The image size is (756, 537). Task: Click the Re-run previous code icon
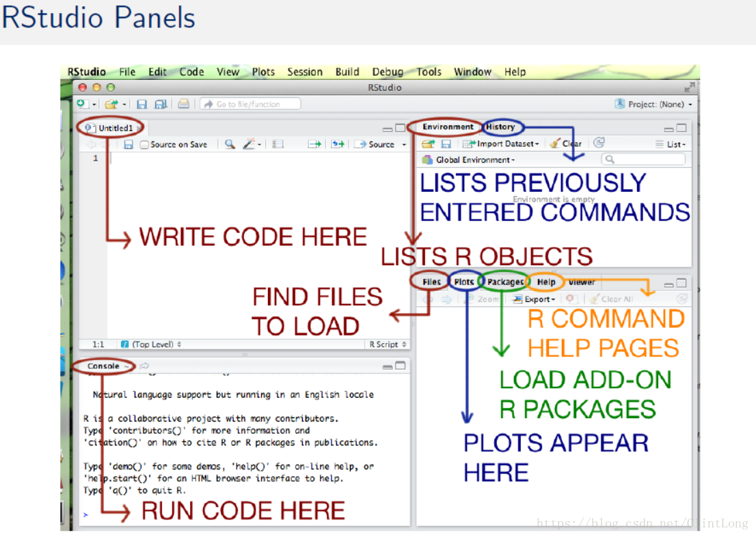338,144
